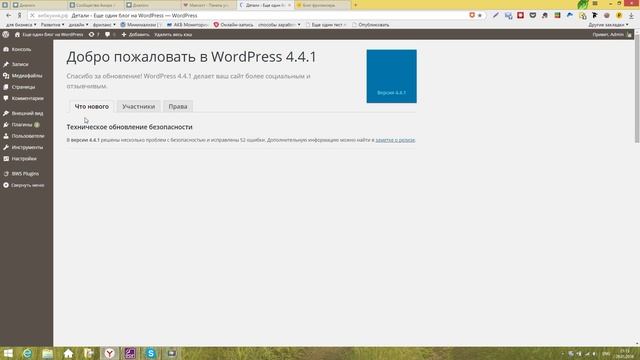Click the Настройки settings icon in sidebar

(x=6, y=159)
